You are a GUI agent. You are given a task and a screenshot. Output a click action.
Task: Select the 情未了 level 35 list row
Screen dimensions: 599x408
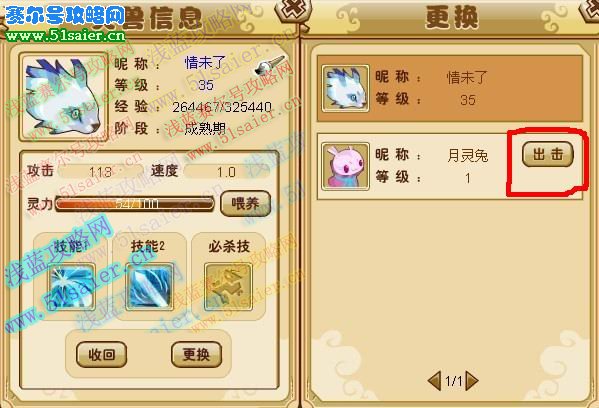450,89
